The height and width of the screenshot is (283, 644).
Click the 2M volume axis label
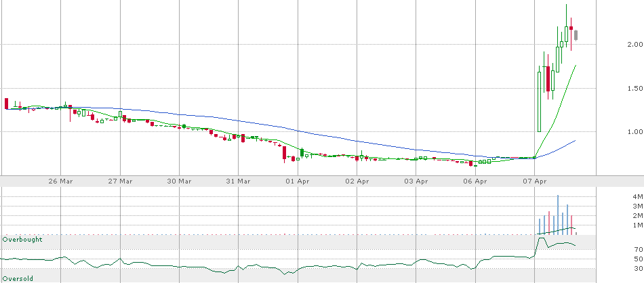[x=638, y=216]
